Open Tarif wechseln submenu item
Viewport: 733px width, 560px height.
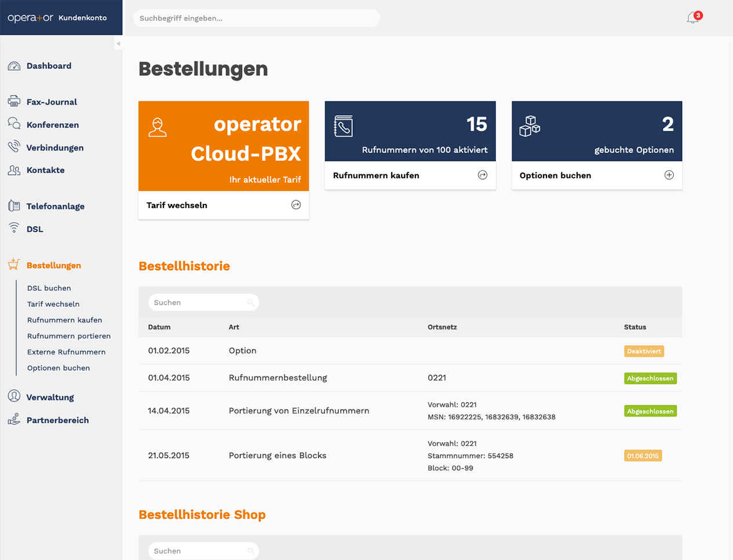tap(53, 304)
